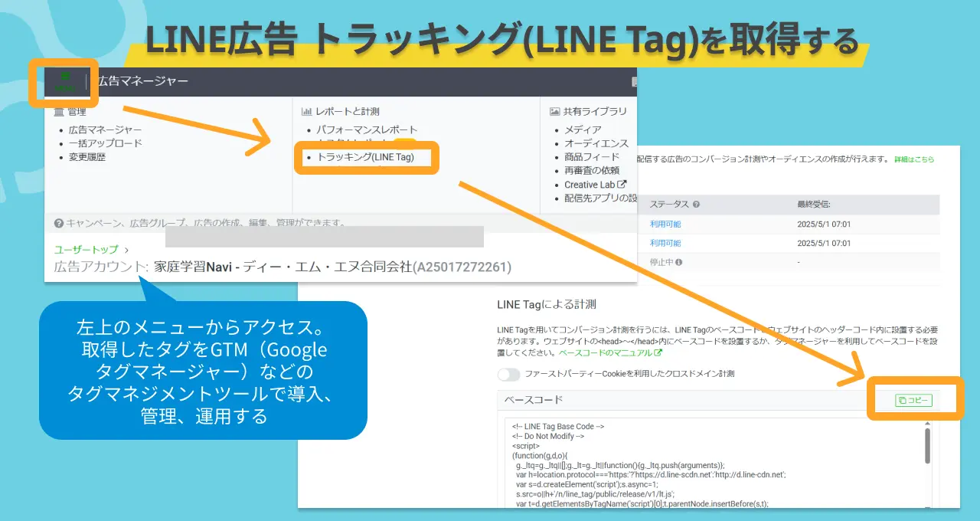Click the question icon before キャンペーン hint
980x521 pixels.
point(59,224)
